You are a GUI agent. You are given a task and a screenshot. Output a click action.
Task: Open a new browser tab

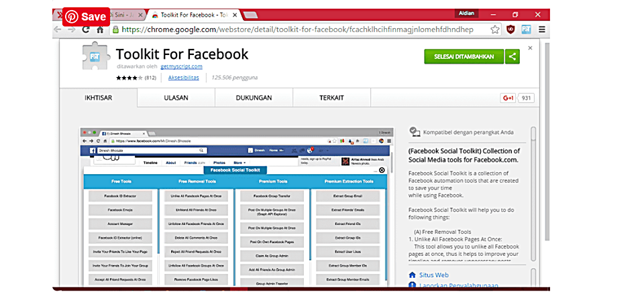(x=250, y=15)
